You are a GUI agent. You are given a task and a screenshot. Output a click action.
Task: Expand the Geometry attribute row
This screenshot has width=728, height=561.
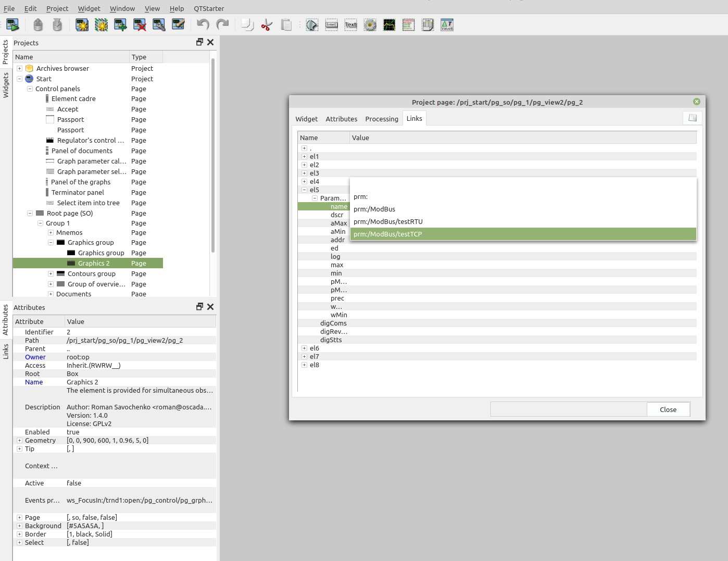19,440
